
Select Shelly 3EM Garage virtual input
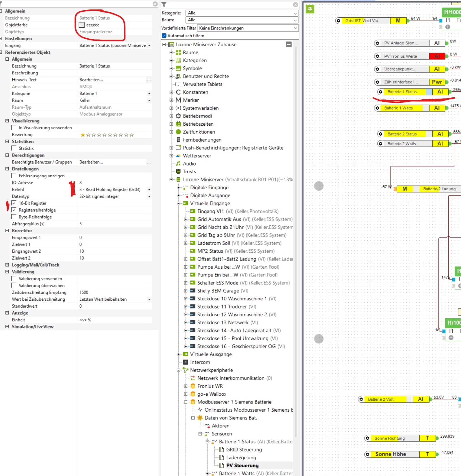[x=223, y=291]
